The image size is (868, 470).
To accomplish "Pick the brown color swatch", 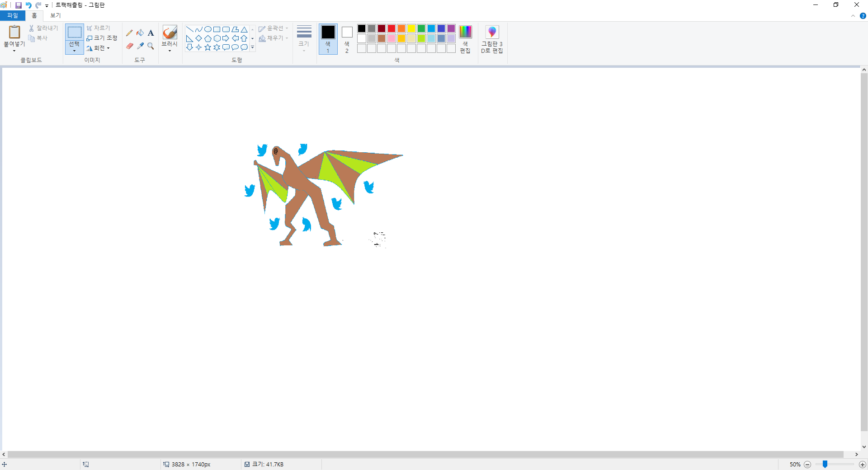I will click(x=382, y=38).
